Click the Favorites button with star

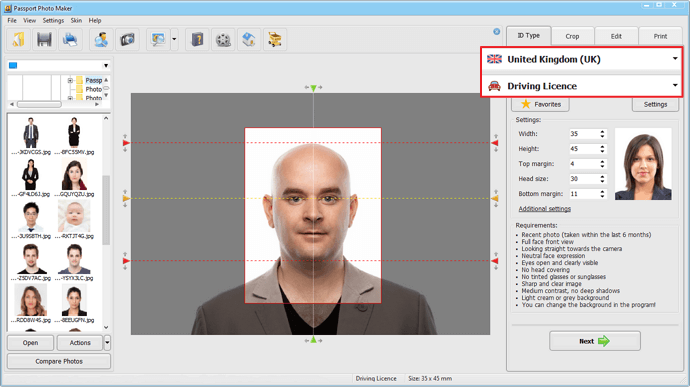540,104
